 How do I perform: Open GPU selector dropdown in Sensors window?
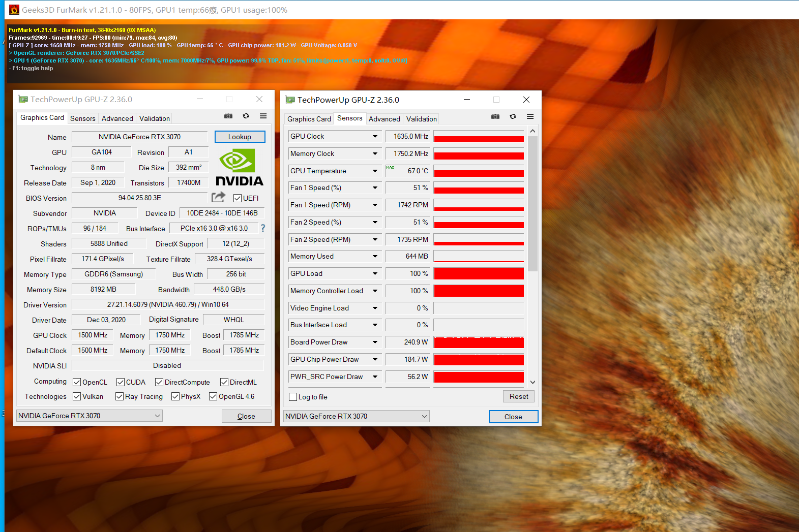click(357, 416)
